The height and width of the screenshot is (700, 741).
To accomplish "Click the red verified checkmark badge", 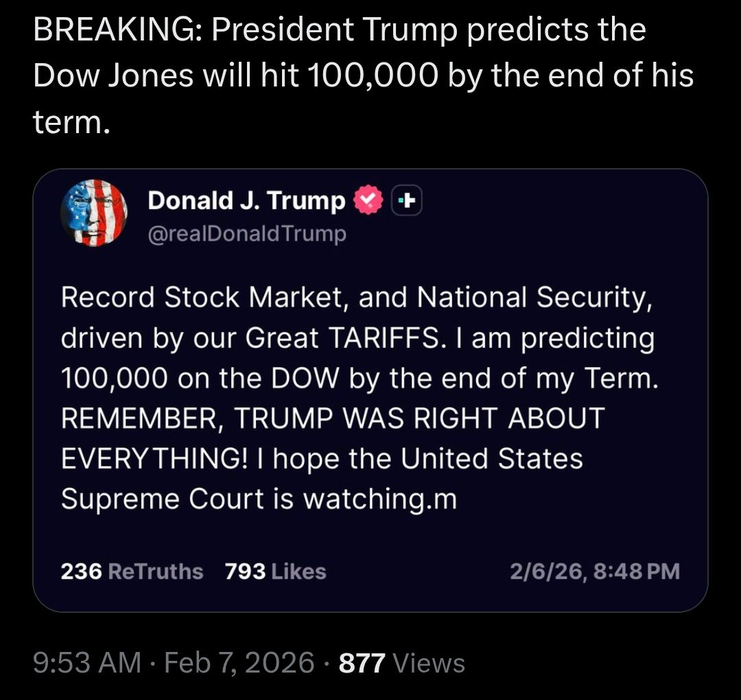I will point(368,200).
